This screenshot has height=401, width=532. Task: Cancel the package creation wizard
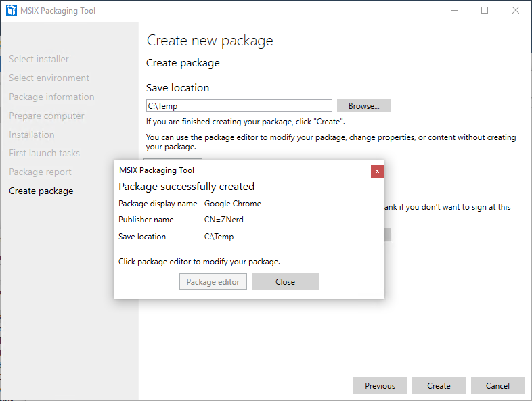point(497,385)
